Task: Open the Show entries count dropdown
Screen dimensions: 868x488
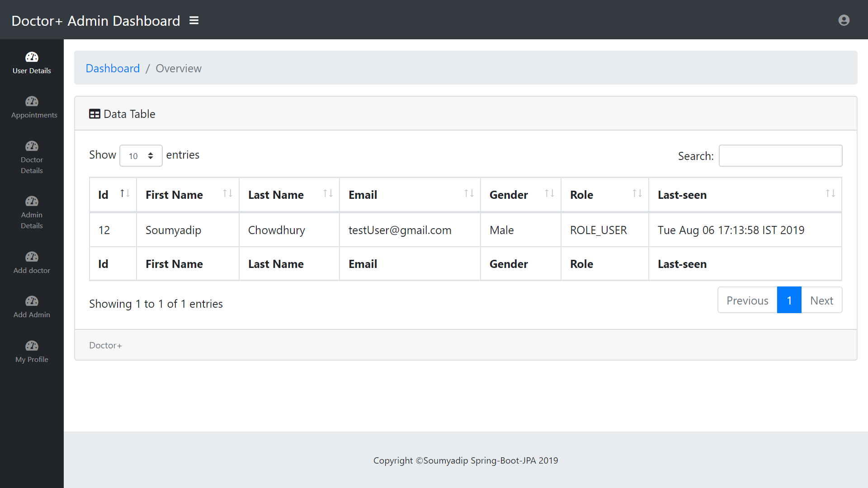Action: pos(141,156)
